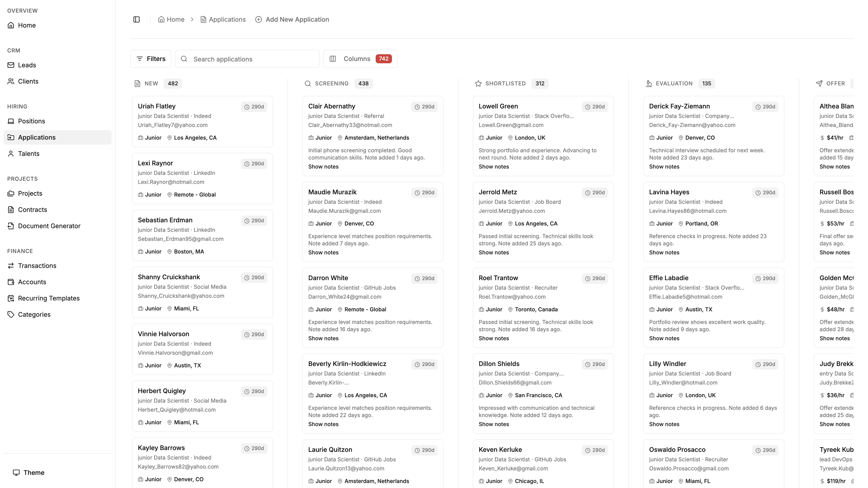
Task: Click the Projects folders icon
Action: (11, 193)
